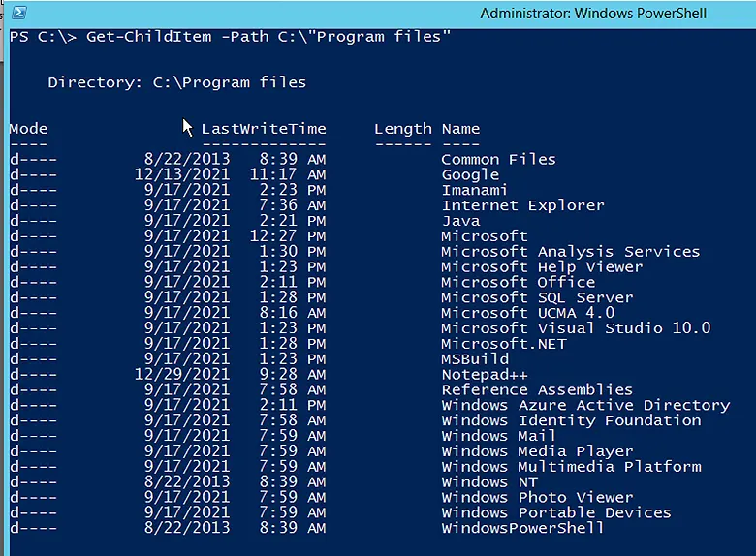Click the "Microsoft UCMA 4.0" entry
Image resolution: width=756 pixels, height=556 pixels.
528,313
